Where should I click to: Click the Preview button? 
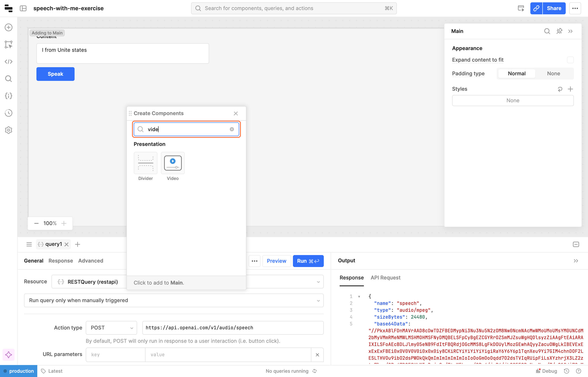click(276, 261)
